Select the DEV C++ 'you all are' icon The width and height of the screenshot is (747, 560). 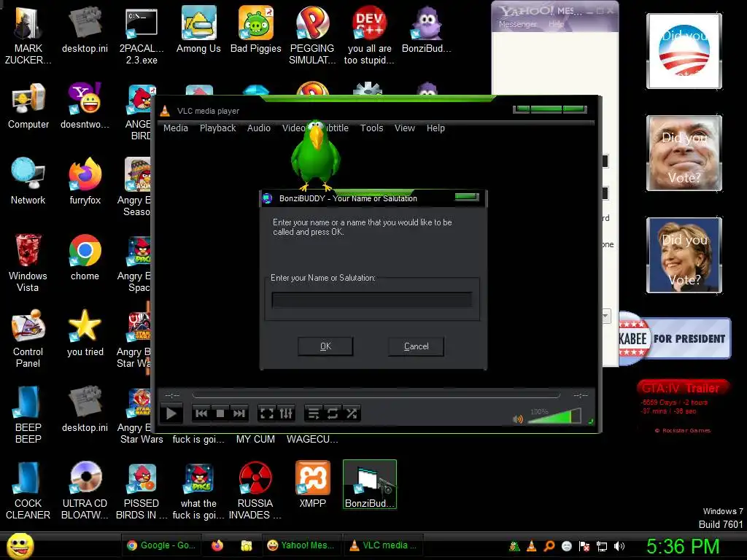point(369,36)
